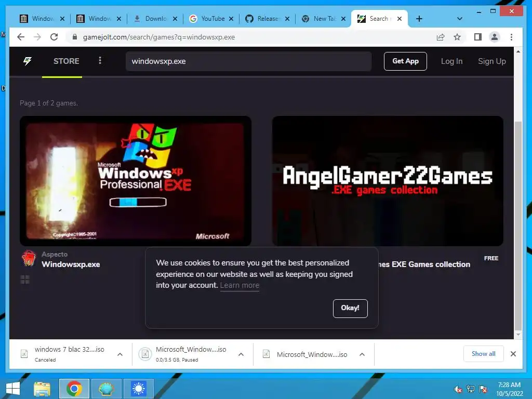Expand the tab search dropdown
The image size is (532, 399).
[x=459, y=19]
